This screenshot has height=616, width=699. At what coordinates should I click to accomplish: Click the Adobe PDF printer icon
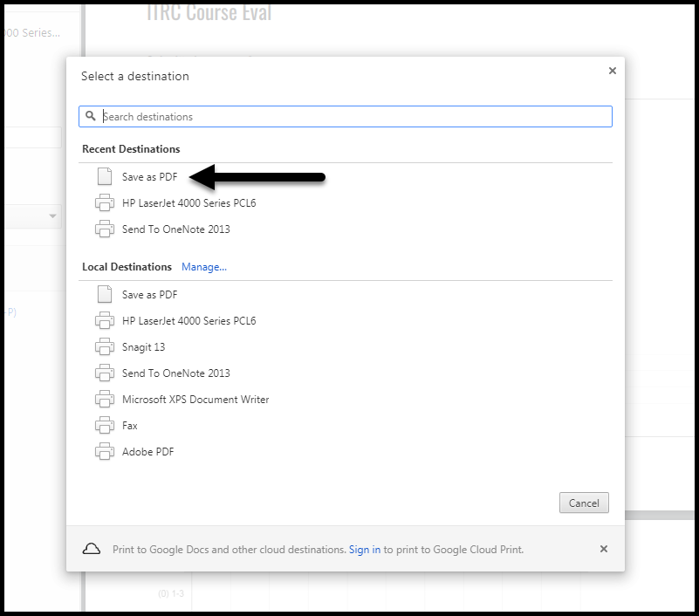pyautogui.click(x=105, y=452)
